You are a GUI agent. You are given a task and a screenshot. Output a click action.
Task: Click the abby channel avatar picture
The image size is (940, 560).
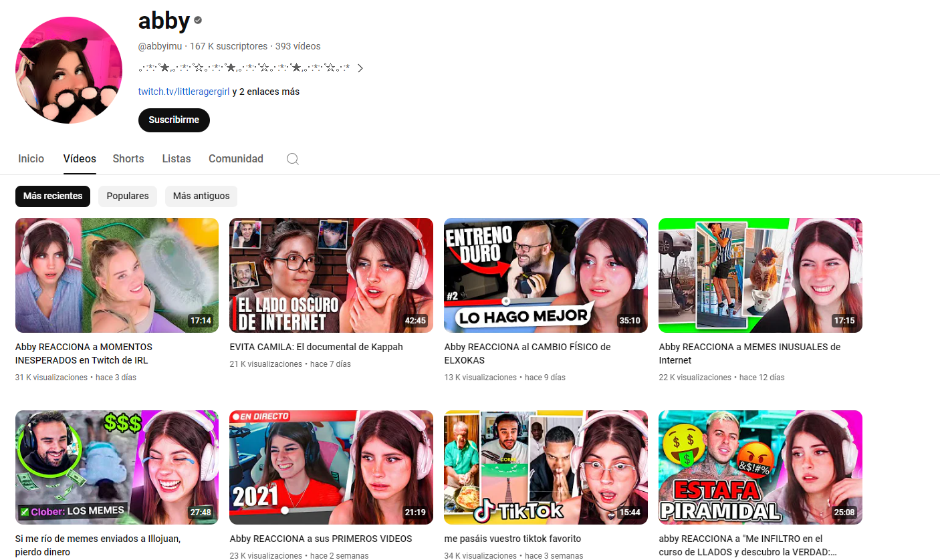(69, 70)
